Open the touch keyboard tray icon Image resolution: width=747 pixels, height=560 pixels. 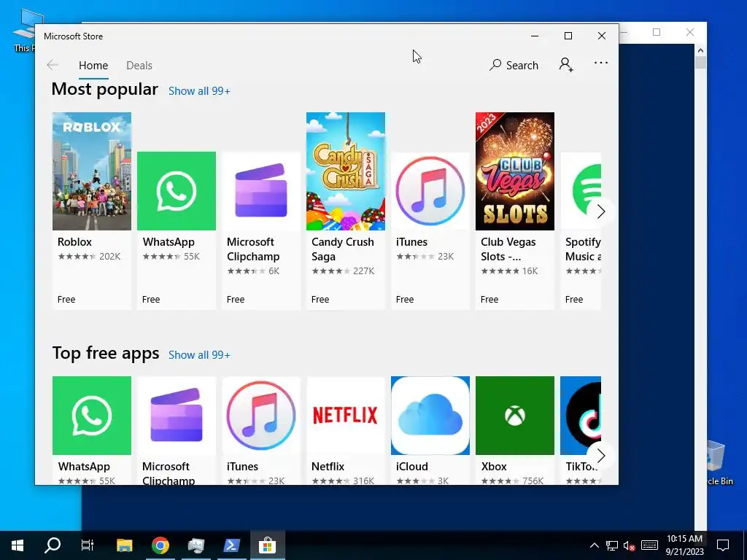pos(649,545)
